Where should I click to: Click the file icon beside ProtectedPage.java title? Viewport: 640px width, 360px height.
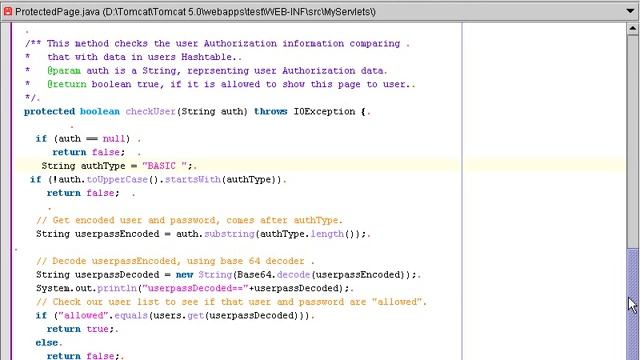tap(7, 11)
